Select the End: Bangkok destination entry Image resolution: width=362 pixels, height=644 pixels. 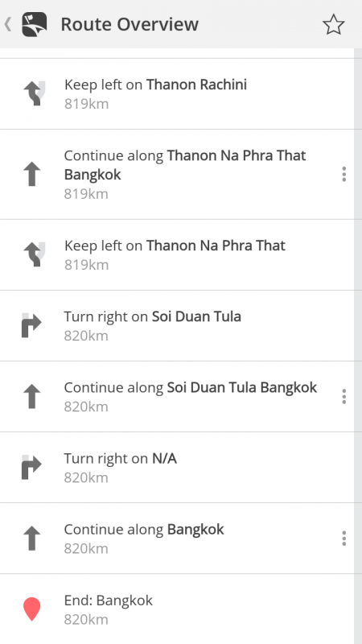coord(177,609)
